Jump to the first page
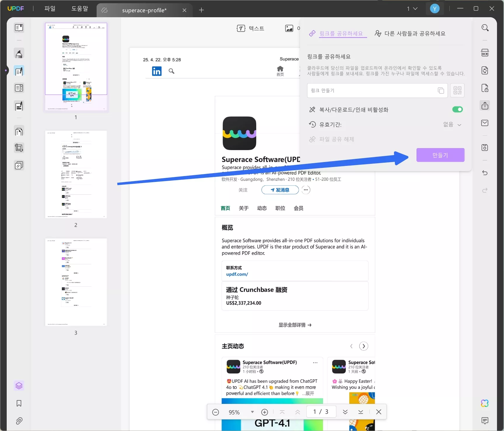Screen dimensions: 504x431 click(282, 412)
